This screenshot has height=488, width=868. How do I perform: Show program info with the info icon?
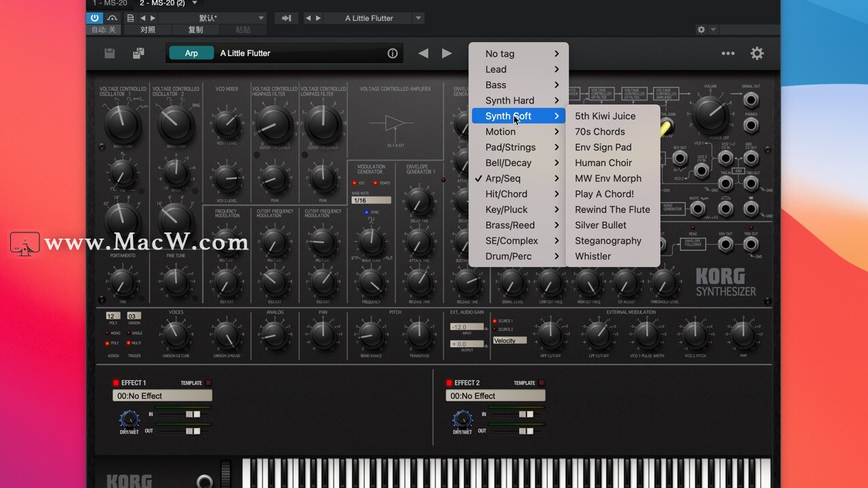pyautogui.click(x=392, y=53)
